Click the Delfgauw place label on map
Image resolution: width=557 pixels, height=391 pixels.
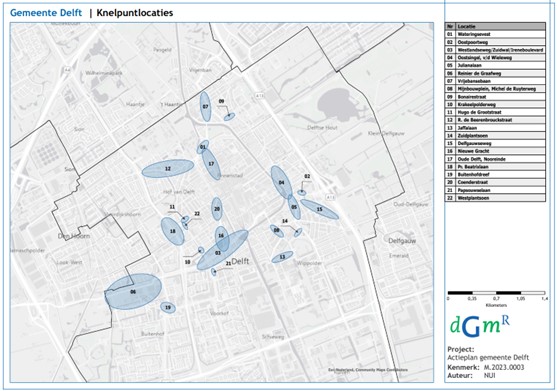(x=402, y=241)
